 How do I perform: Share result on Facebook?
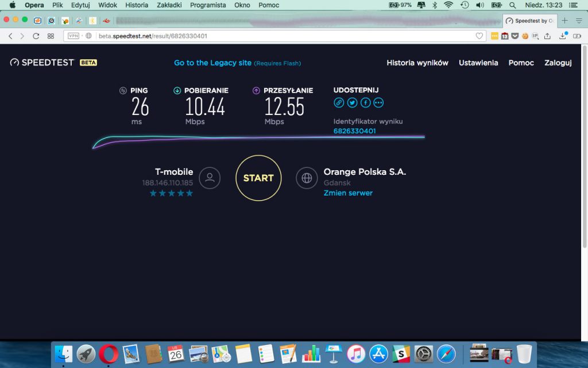coord(366,102)
